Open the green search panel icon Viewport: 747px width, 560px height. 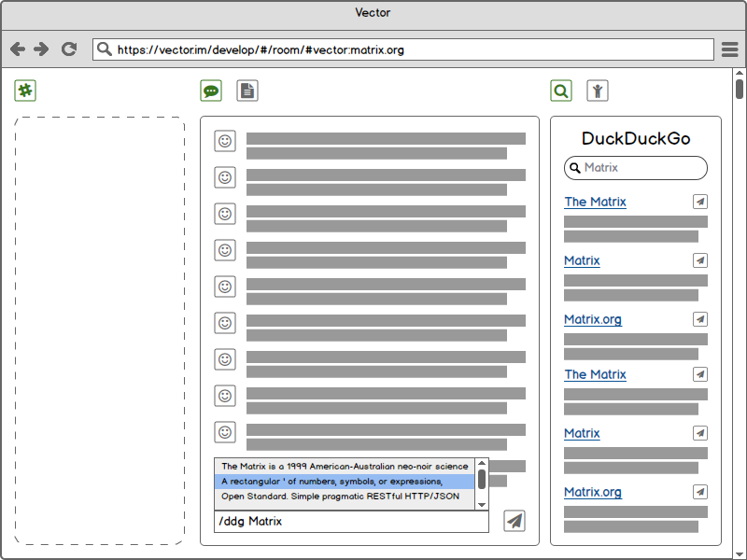pyautogui.click(x=561, y=91)
